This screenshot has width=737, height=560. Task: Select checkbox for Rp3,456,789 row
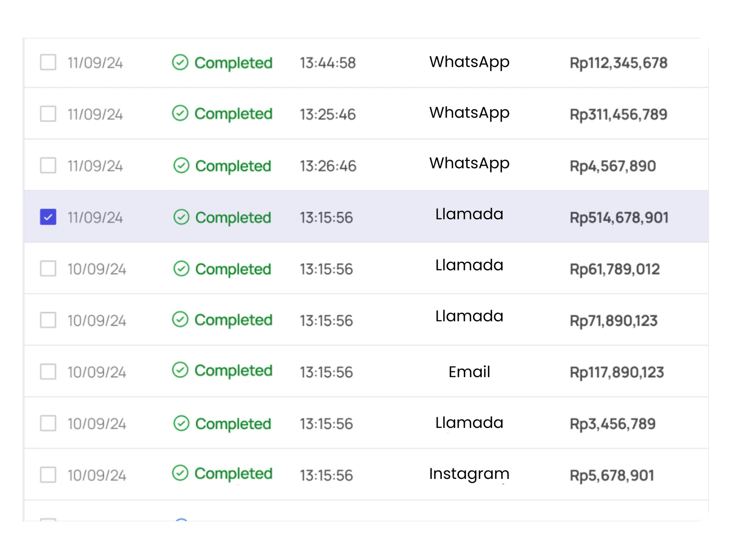pos(48,423)
